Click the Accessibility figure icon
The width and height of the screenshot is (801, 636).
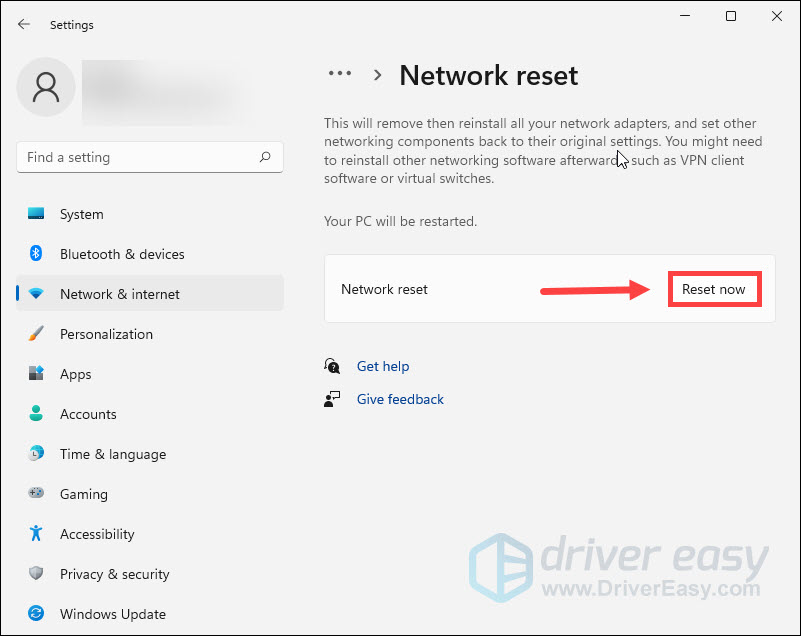(37, 534)
